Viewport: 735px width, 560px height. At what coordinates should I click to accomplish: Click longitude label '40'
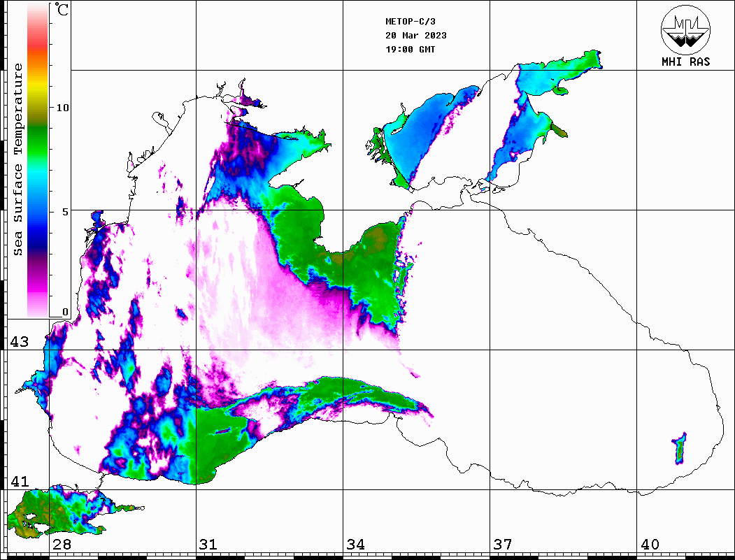650,545
